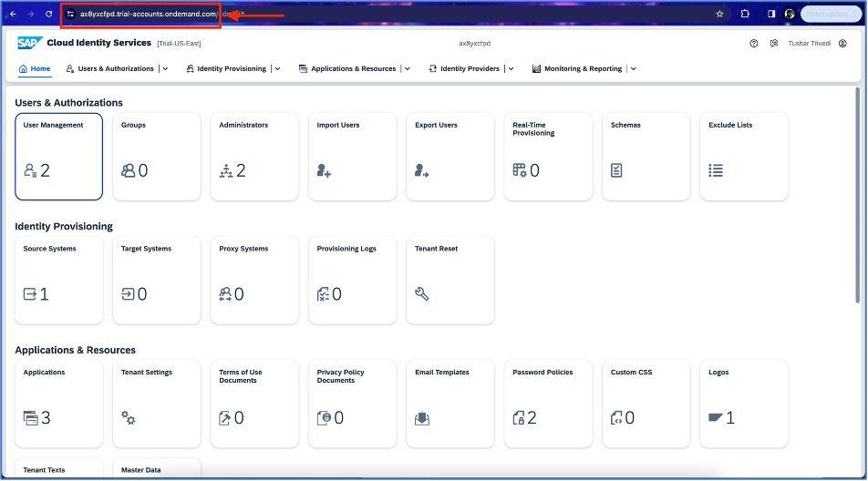Open the Real-Time Provisioning tile

pos(549,157)
